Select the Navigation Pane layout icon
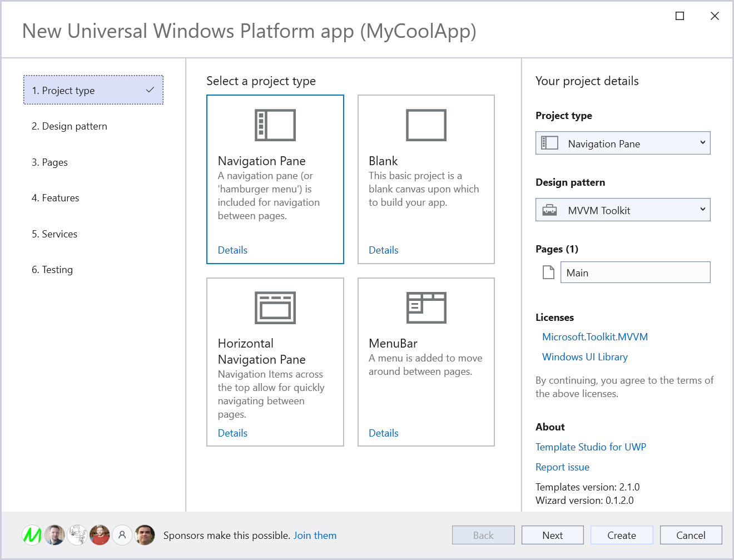 click(x=275, y=125)
